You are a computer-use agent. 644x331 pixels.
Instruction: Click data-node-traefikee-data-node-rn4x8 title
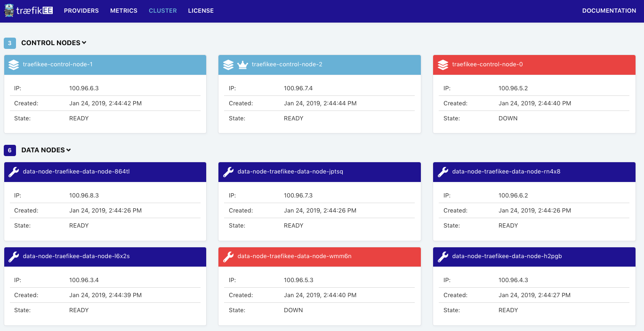(506, 172)
